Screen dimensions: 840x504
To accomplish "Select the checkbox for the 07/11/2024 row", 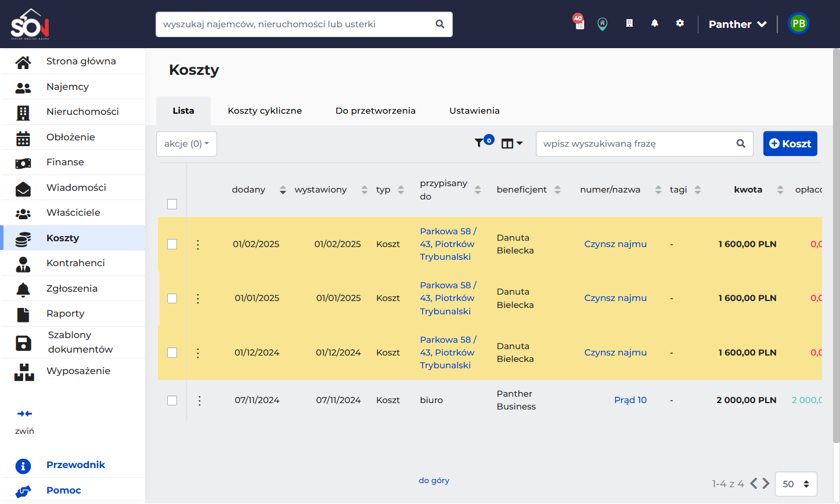I will (172, 400).
